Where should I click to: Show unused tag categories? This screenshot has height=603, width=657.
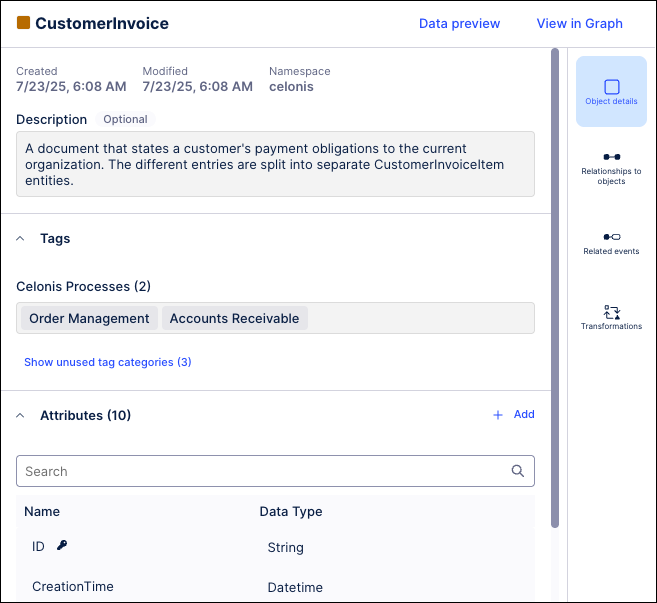pos(108,362)
